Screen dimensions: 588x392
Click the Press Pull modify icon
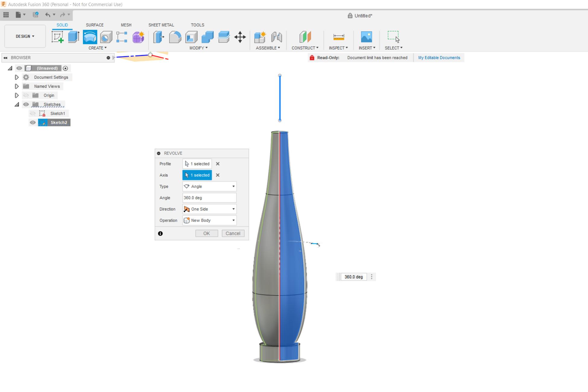(x=159, y=37)
